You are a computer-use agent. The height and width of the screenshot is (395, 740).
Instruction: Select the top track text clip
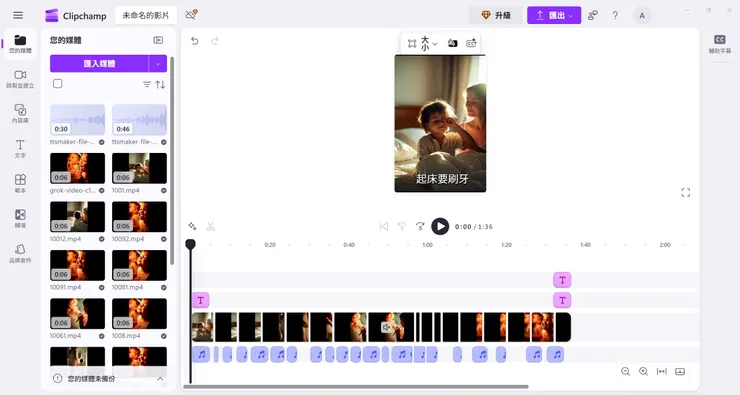[x=562, y=280]
